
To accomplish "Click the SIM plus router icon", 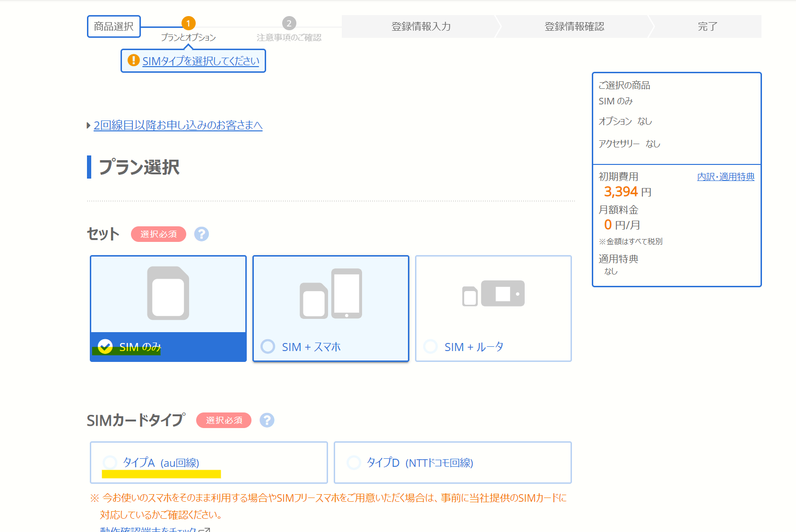I will tap(493, 293).
